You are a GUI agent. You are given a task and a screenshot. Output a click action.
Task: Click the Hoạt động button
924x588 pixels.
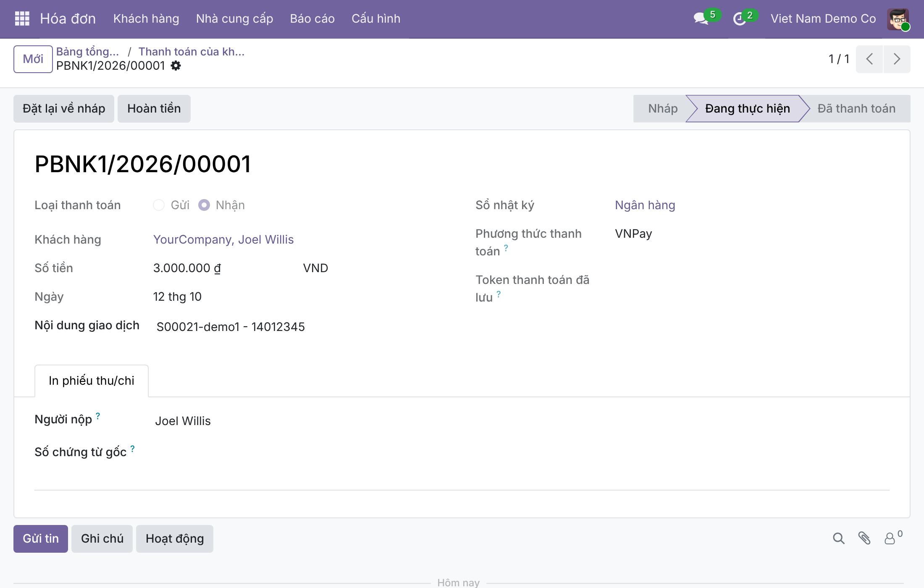pos(175,538)
